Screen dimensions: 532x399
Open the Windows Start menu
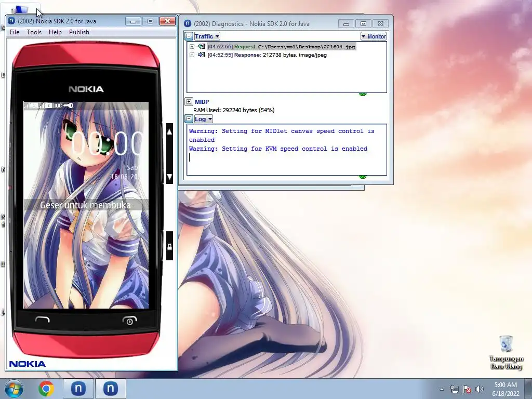pos(14,389)
